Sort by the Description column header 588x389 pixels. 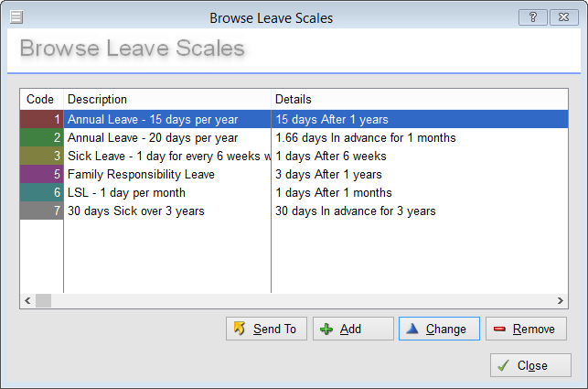pos(166,99)
